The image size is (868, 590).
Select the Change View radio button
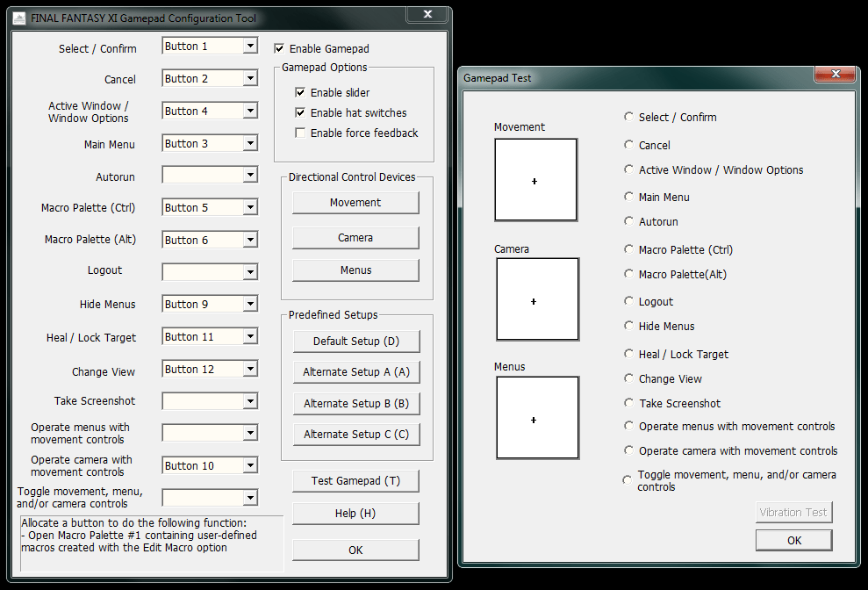tap(629, 378)
